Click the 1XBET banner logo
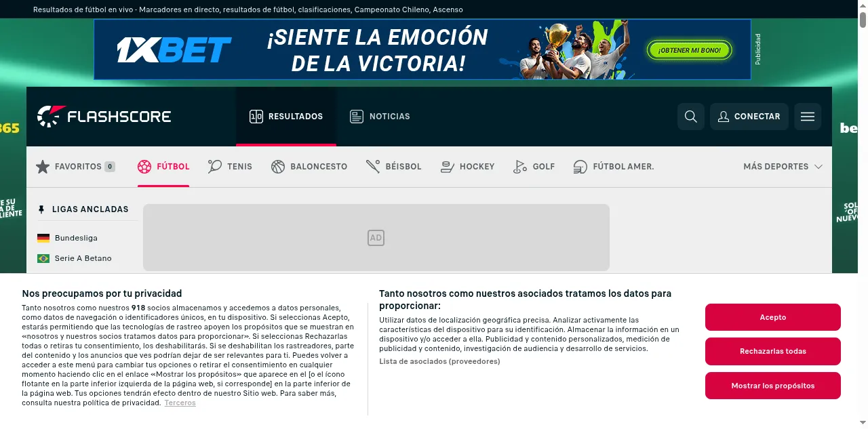The height and width of the screenshot is (429, 868). [174, 49]
